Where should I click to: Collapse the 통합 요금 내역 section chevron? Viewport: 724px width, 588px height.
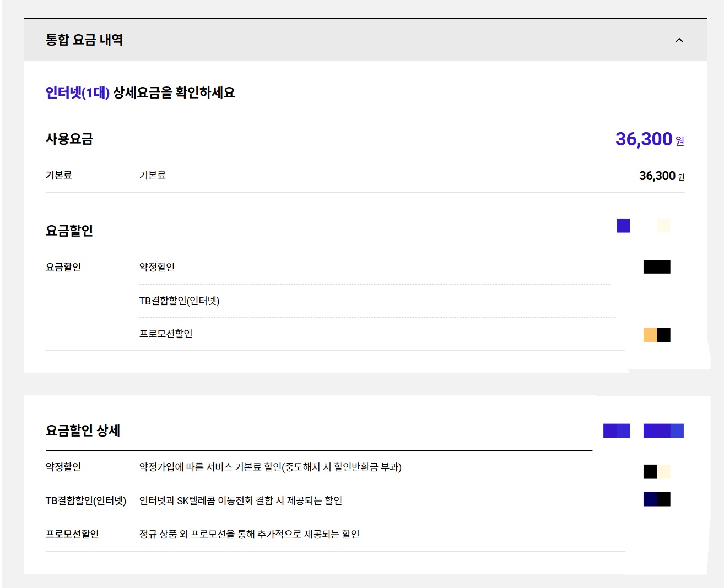point(679,40)
